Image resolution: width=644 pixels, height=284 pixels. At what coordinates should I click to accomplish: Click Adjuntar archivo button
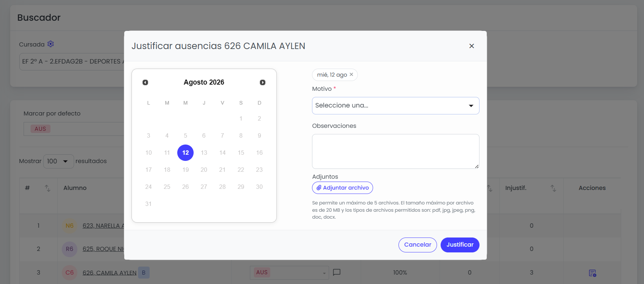(343, 188)
